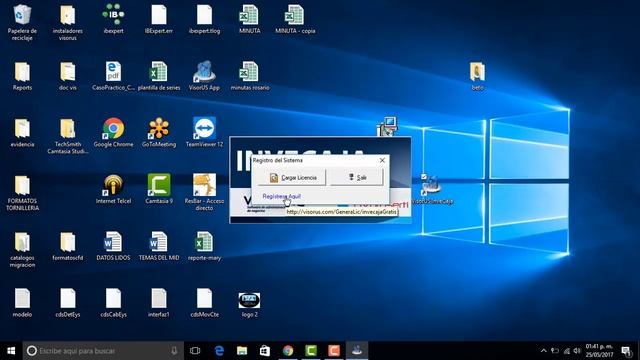
Task: Focus the taskbar search box
Action: click(x=103, y=351)
